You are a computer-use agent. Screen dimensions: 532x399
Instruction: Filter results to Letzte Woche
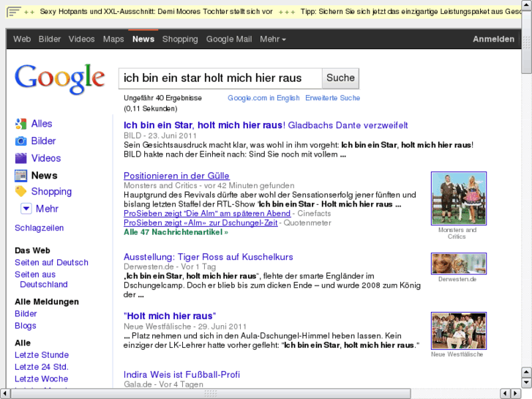42,379
